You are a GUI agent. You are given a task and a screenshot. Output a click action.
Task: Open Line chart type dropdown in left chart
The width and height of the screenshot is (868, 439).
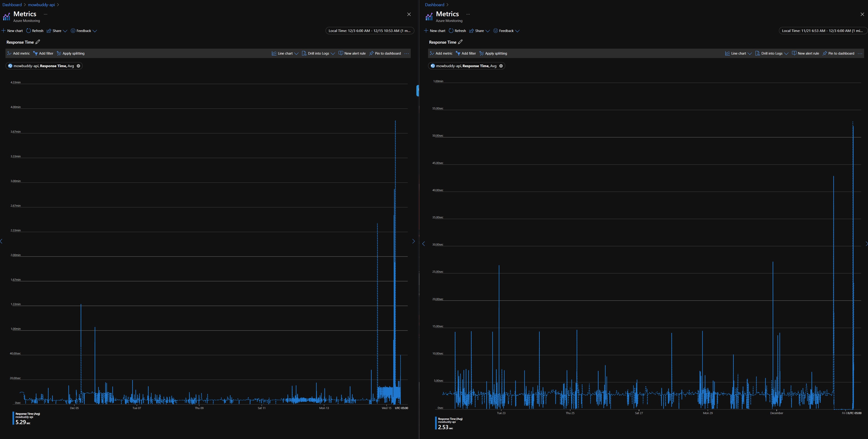[285, 53]
